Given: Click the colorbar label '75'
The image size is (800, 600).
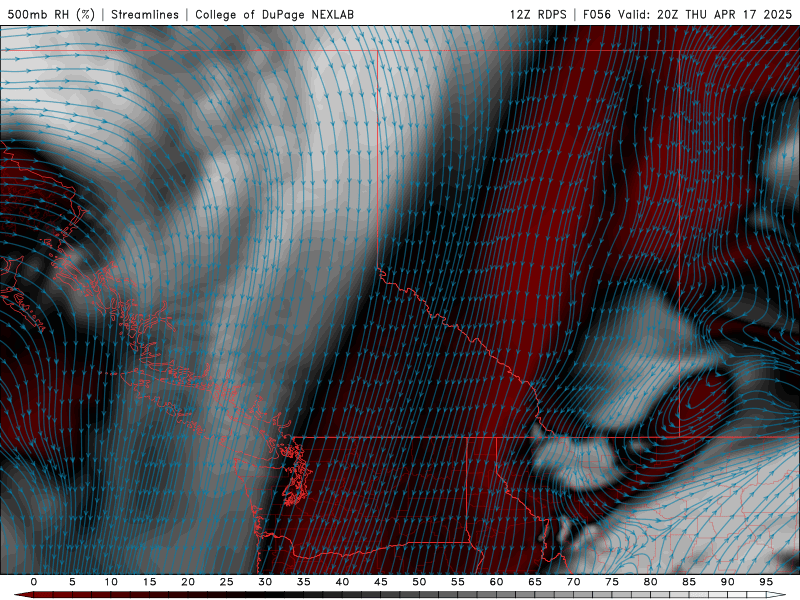Looking at the screenshot, I should coord(612,582).
